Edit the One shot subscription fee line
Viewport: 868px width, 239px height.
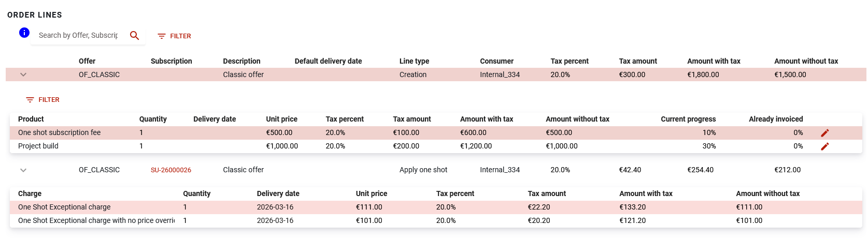click(x=825, y=133)
